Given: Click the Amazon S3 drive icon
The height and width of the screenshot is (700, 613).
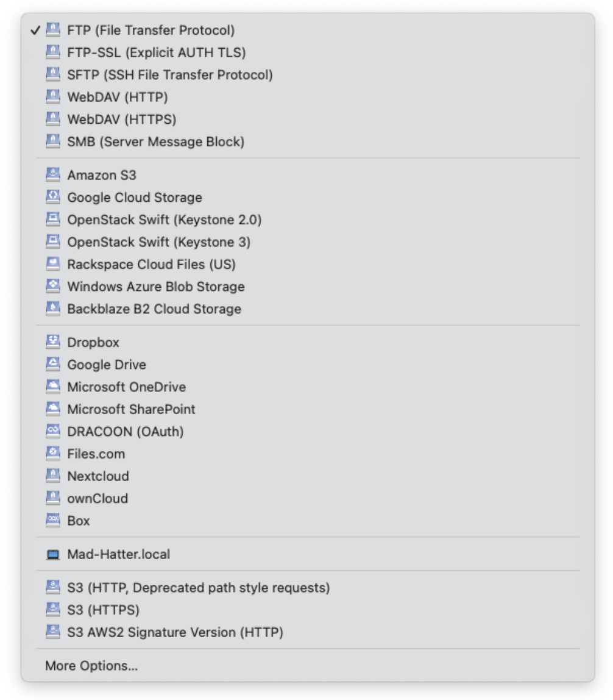Looking at the screenshot, I should (53, 175).
